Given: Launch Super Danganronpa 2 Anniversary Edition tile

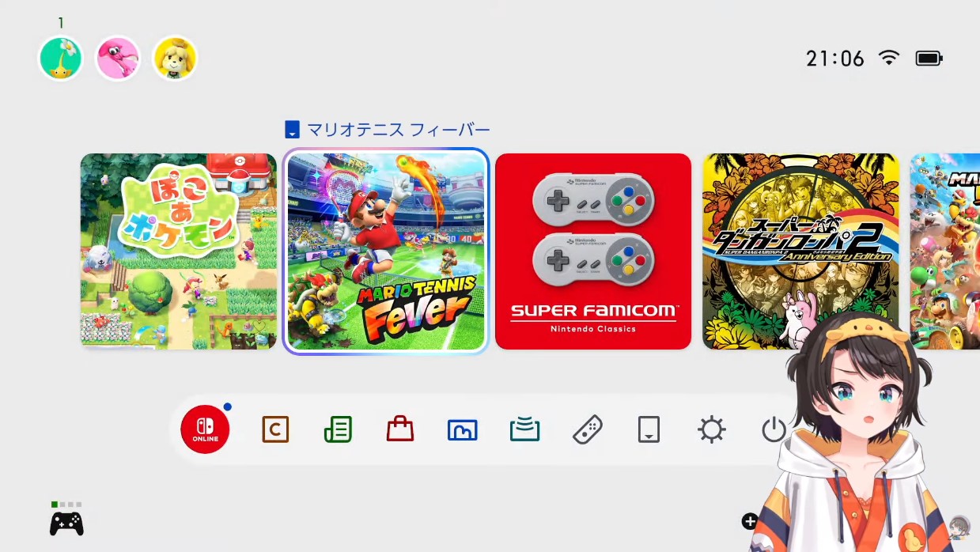Looking at the screenshot, I should click(800, 251).
